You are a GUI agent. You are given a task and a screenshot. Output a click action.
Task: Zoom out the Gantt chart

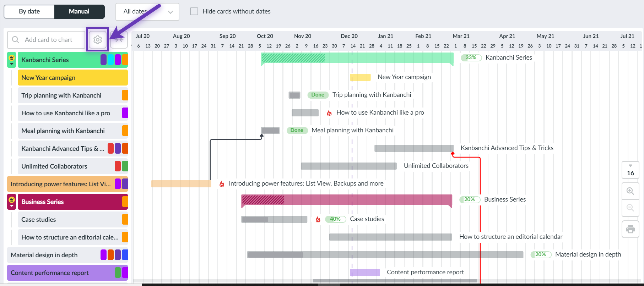pyautogui.click(x=630, y=208)
